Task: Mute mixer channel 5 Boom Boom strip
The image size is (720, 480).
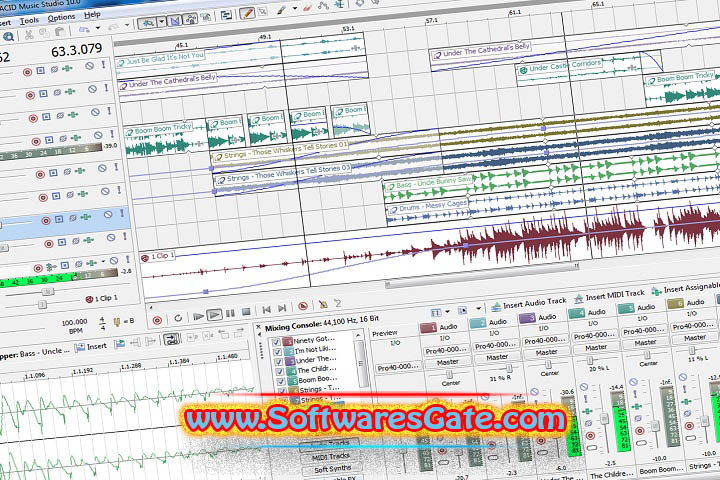Action: point(633,382)
